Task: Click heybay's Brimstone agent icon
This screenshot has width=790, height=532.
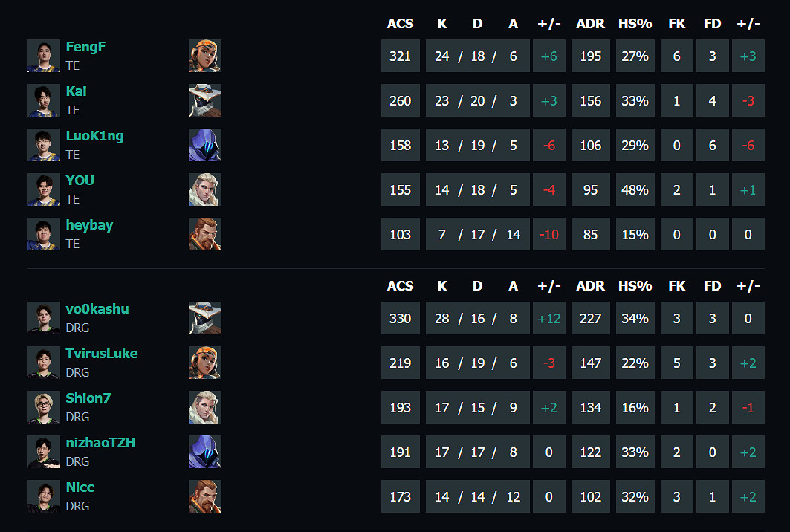Action: [x=204, y=234]
